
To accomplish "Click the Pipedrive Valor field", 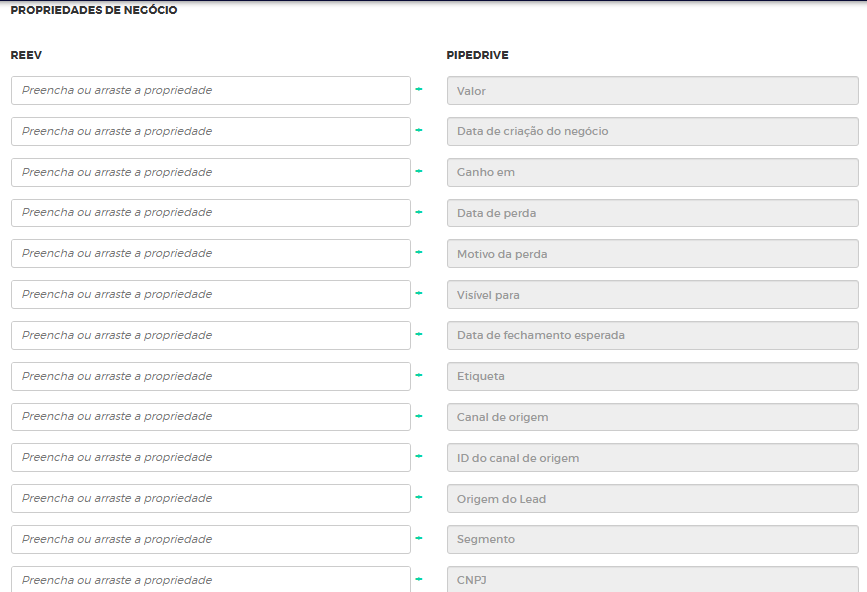I will tap(652, 91).
